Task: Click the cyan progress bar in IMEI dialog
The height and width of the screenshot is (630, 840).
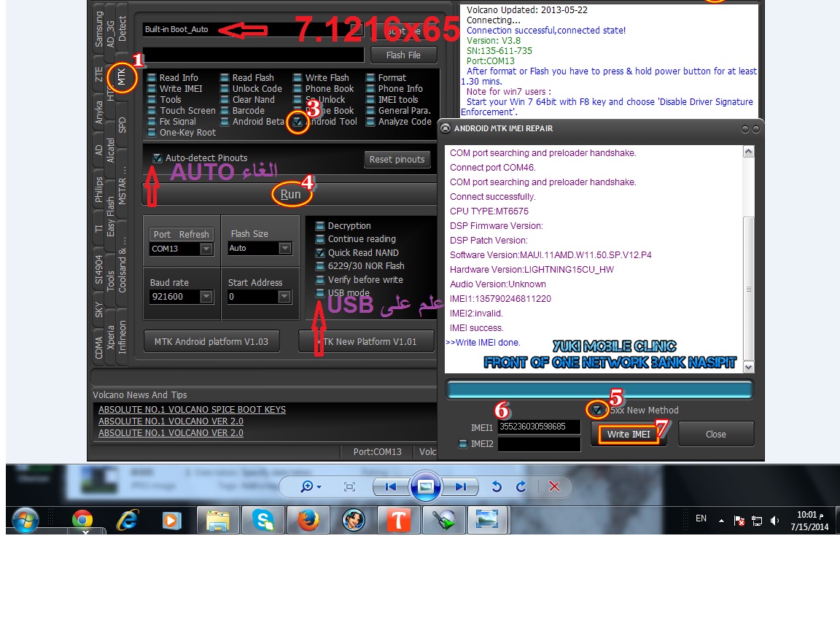Action: [599, 389]
